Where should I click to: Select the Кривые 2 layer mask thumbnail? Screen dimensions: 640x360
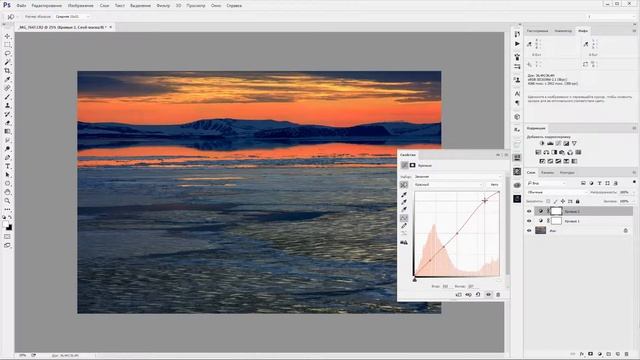(x=556, y=211)
